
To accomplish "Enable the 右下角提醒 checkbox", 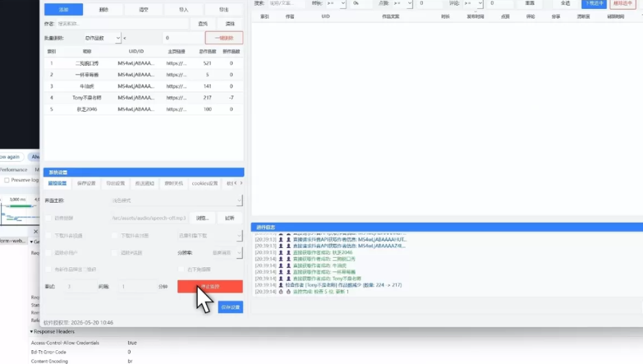I will (x=181, y=269).
